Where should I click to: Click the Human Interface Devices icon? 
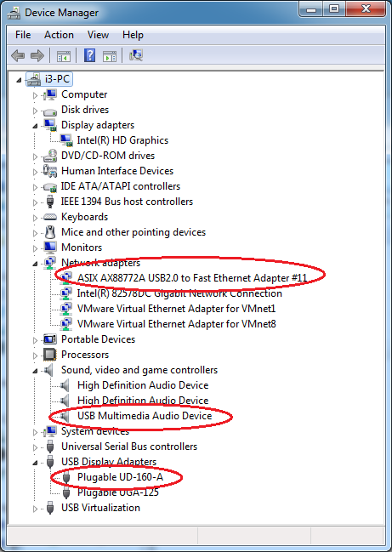50,171
